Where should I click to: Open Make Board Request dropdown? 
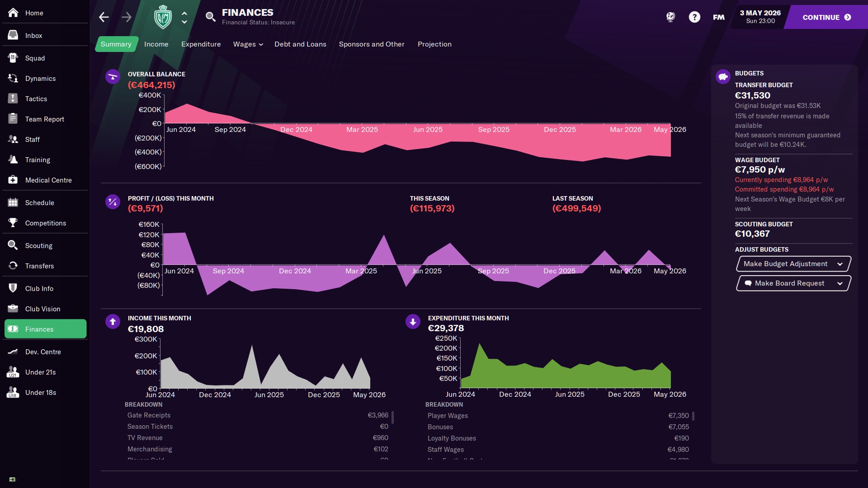793,283
